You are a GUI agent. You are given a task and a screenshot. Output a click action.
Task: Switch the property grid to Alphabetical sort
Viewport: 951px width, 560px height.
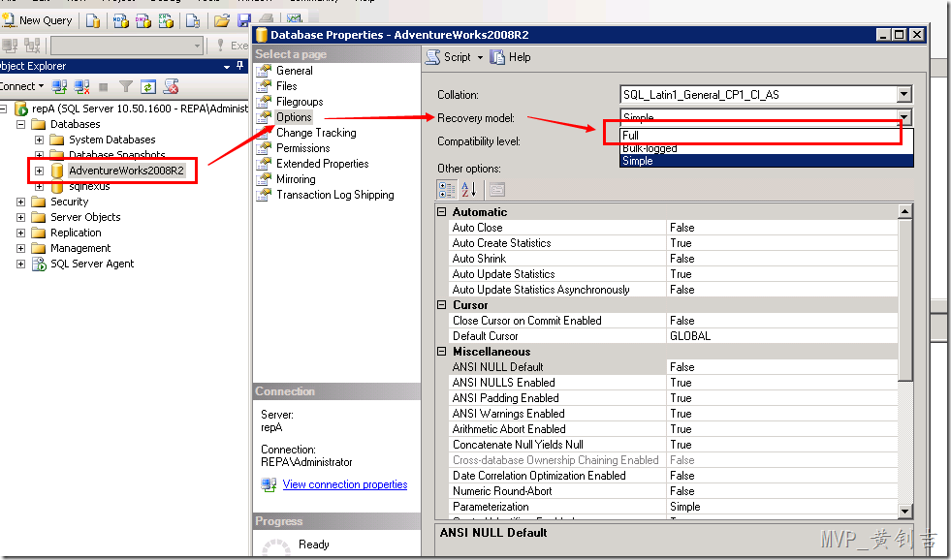point(469,190)
